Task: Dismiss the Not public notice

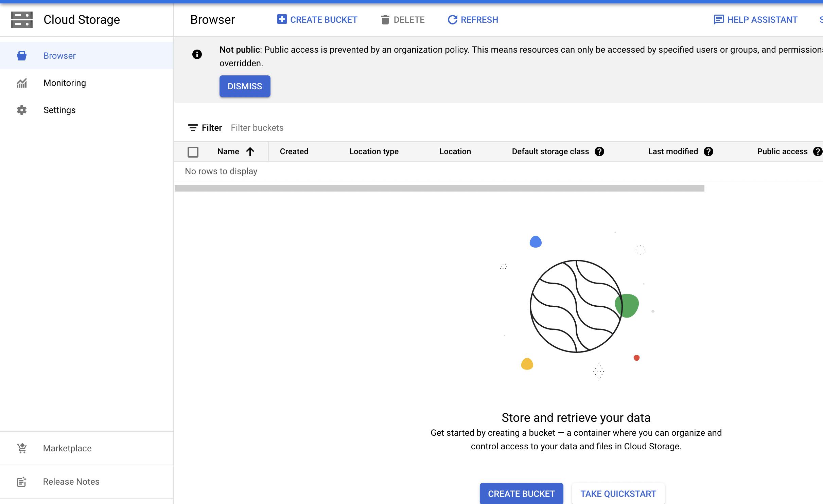Action: point(245,86)
